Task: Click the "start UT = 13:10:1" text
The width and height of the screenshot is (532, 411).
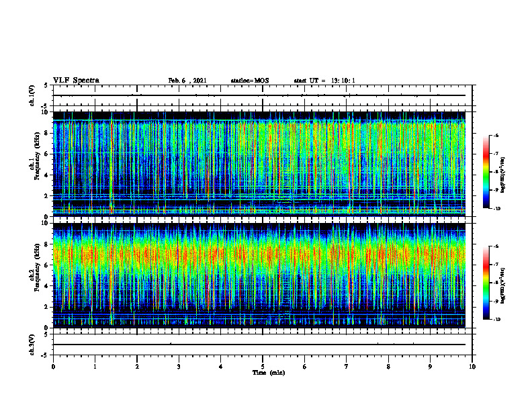Action: pos(324,81)
